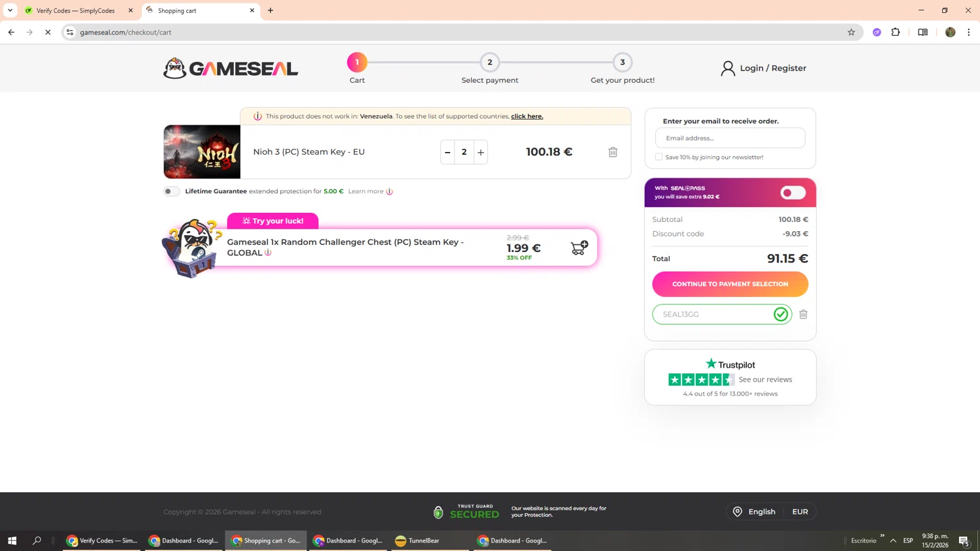Open Verify Codes window from taskbar
980x551 pixels.
(x=101, y=541)
